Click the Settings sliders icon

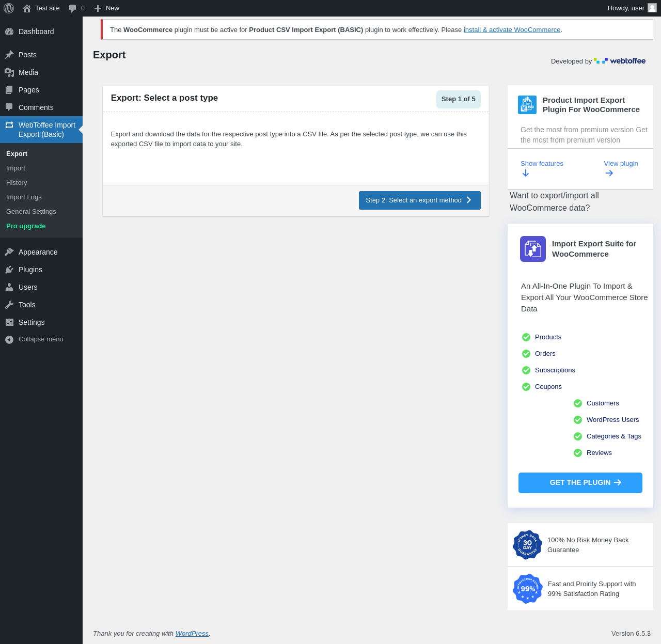point(9,322)
